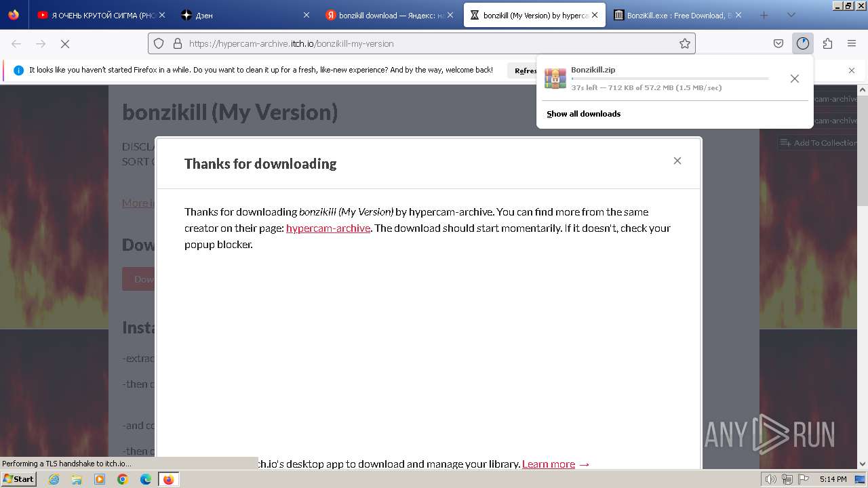Click Refresh Firefox button in notification

(526, 70)
